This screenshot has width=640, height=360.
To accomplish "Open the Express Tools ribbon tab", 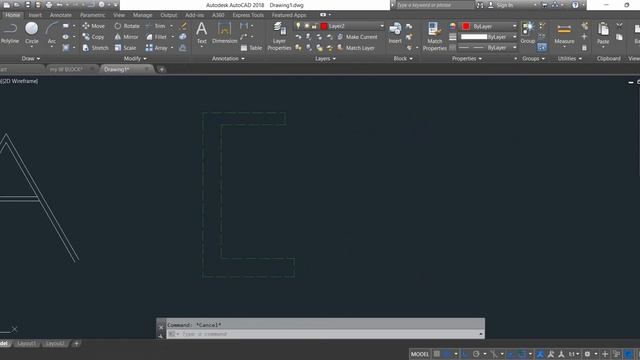I will click(248, 15).
